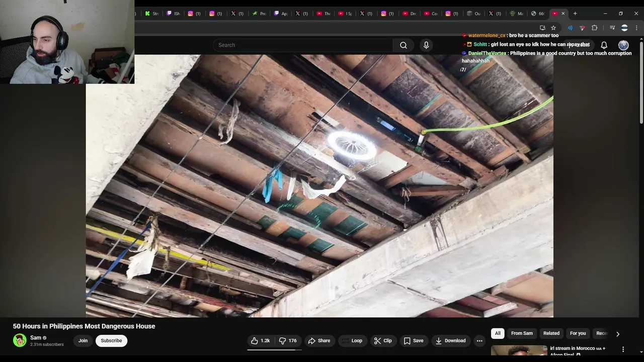Dislike the video with thumbs down
Viewport: 644px width, 362px height.
point(288,341)
